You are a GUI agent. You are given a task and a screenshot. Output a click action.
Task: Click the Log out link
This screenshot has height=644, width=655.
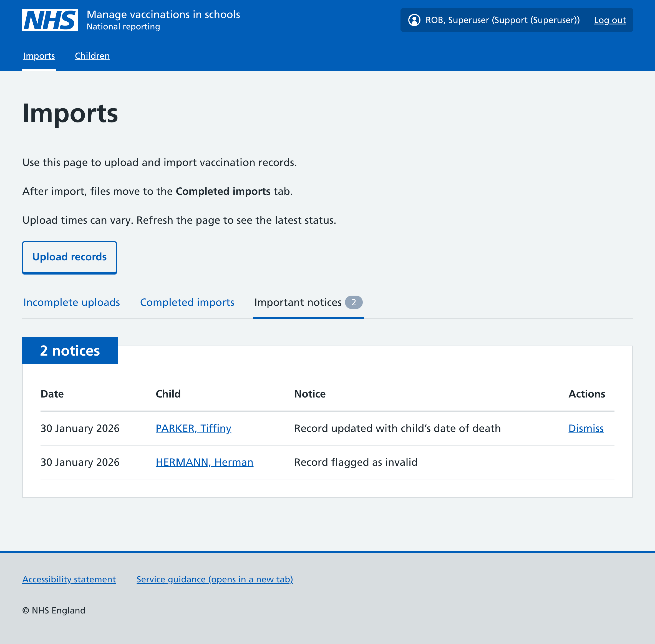609,20
